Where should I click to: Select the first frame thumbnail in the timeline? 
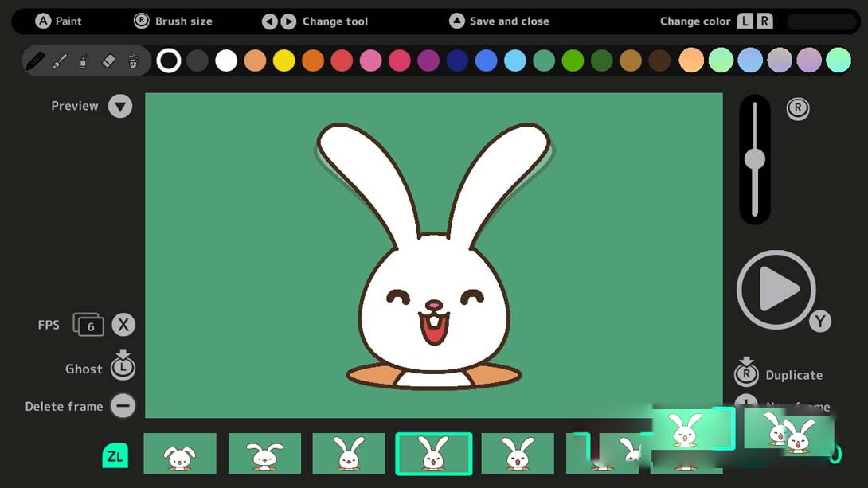(x=180, y=454)
